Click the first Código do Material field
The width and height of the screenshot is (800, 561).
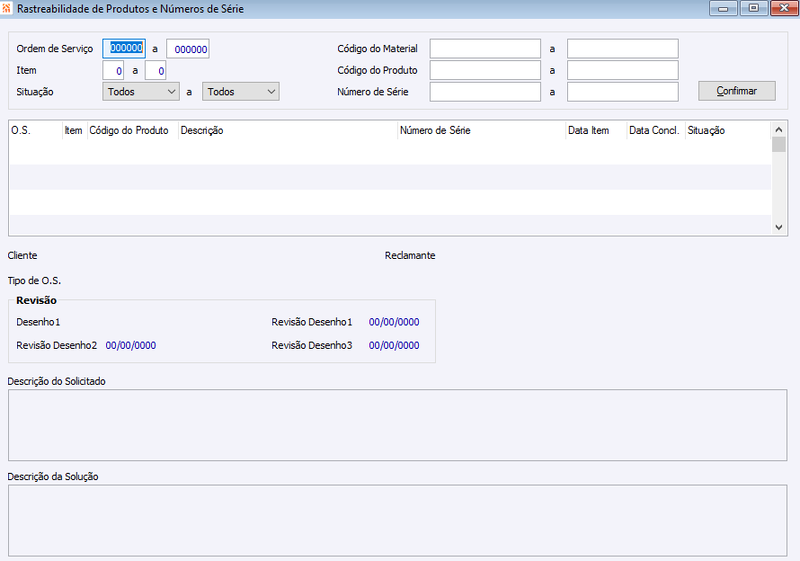pos(485,49)
